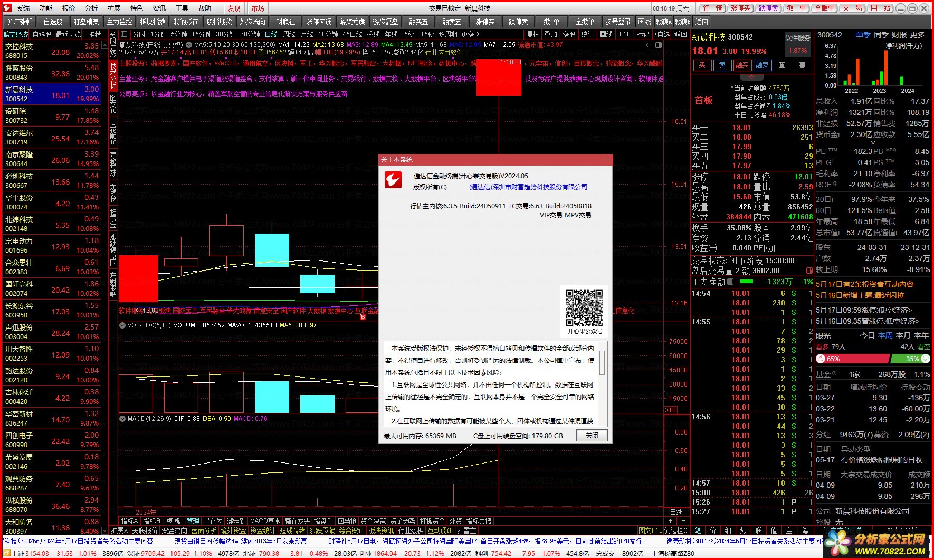
Task: Click the window-split icon atop the K-line chart
Action: point(659,45)
